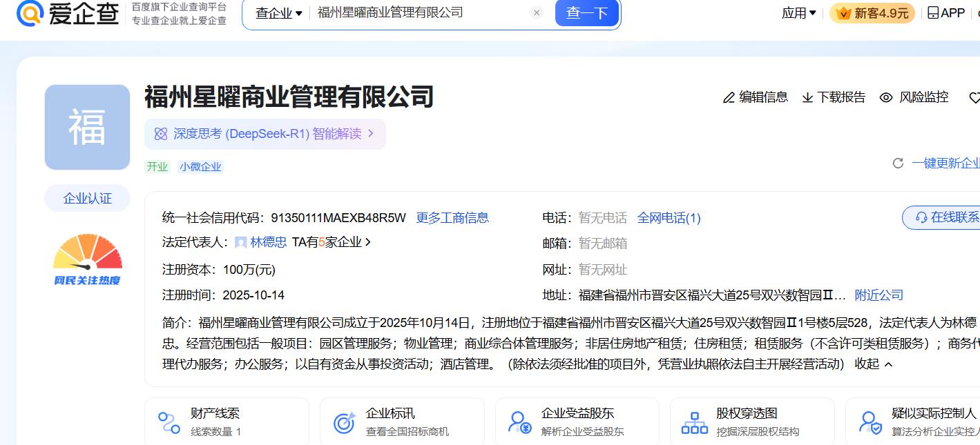Click the 编辑信息 pencil icon
The width and height of the screenshot is (980, 445).
(729, 98)
